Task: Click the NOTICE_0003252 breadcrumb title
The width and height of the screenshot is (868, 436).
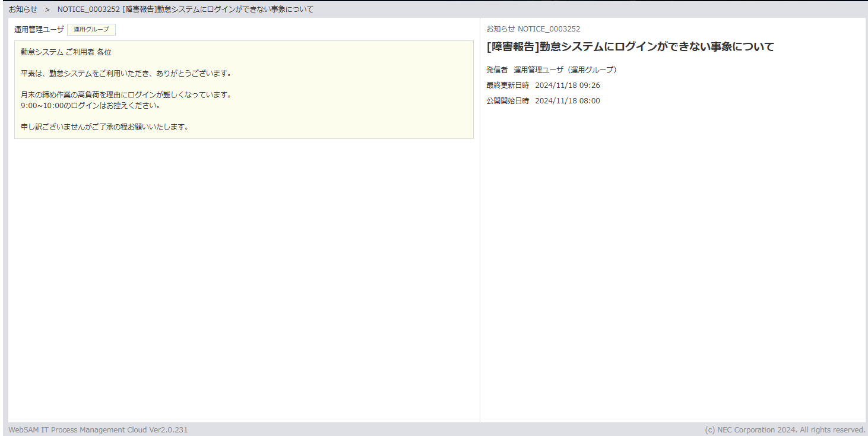Action: tap(185, 10)
